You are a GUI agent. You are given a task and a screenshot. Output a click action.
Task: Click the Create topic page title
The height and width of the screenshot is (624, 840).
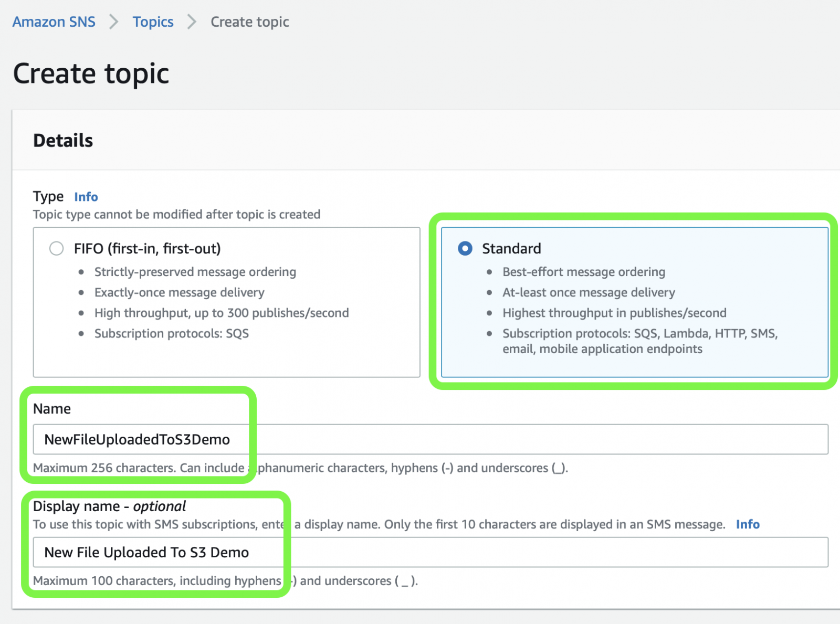coord(91,73)
